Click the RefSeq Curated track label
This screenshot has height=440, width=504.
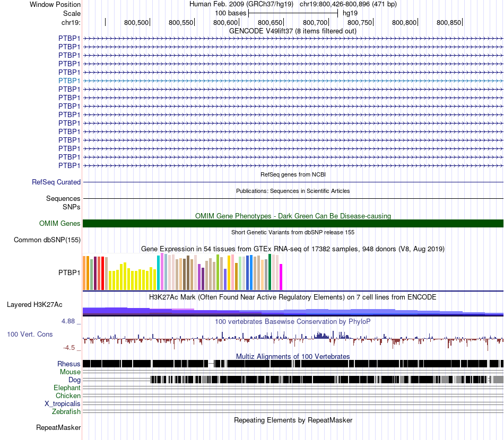point(56,182)
